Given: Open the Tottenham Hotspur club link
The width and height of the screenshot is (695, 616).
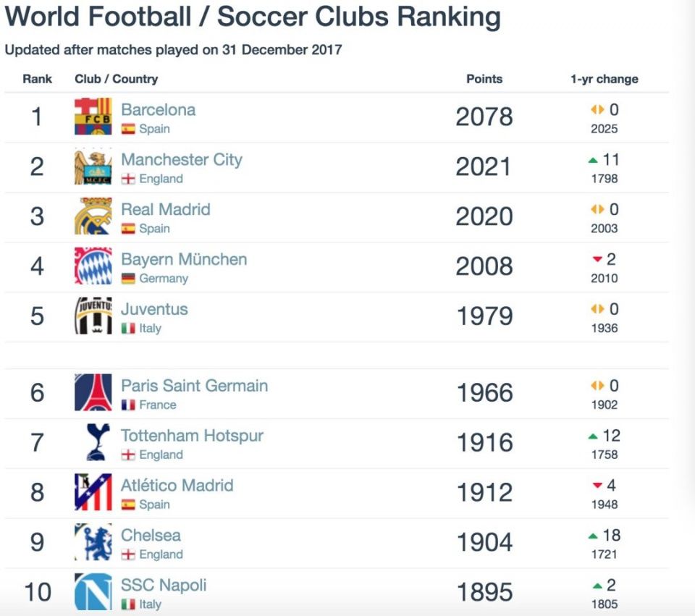Looking at the screenshot, I should [192, 436].
